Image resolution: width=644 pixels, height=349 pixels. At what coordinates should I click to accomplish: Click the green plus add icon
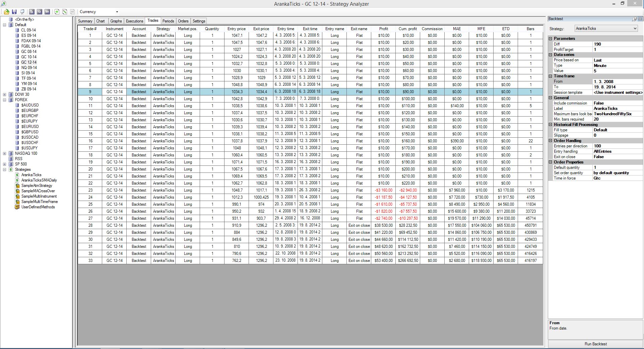57,12
